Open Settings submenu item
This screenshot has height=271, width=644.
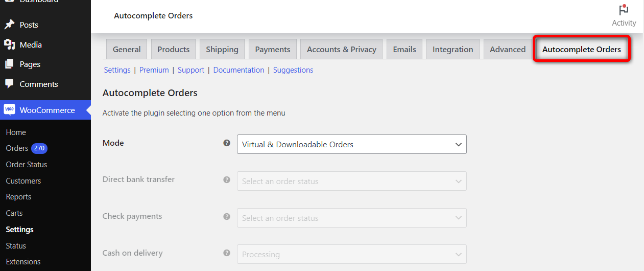(x=19, y=230)
